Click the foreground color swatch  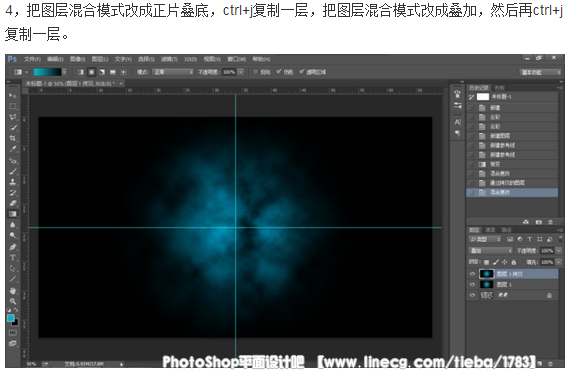coord(11,318)
